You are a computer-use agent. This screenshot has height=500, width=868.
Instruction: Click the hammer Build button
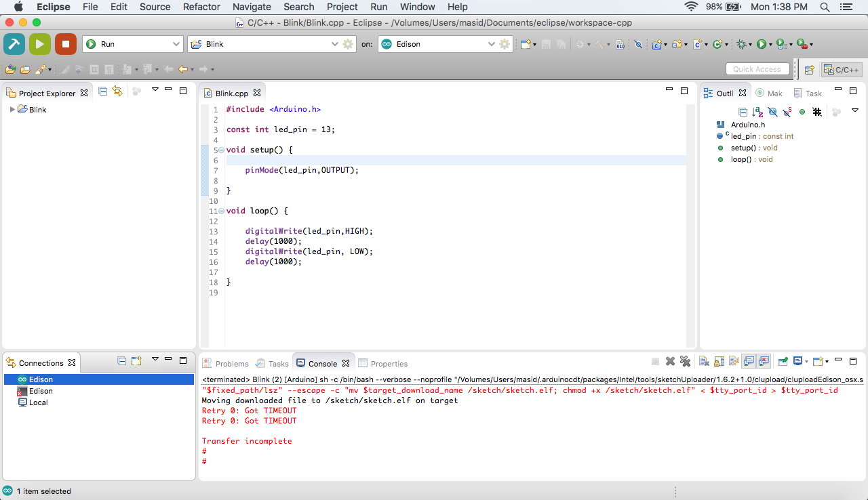[14, 44]
